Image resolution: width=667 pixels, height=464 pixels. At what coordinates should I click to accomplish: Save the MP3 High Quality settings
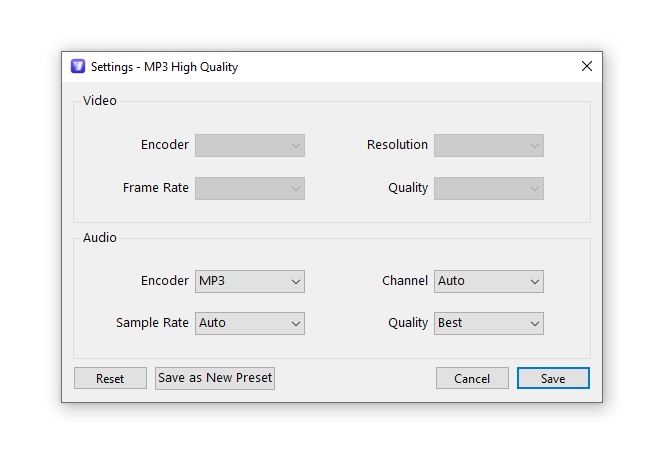coord(553,378)
